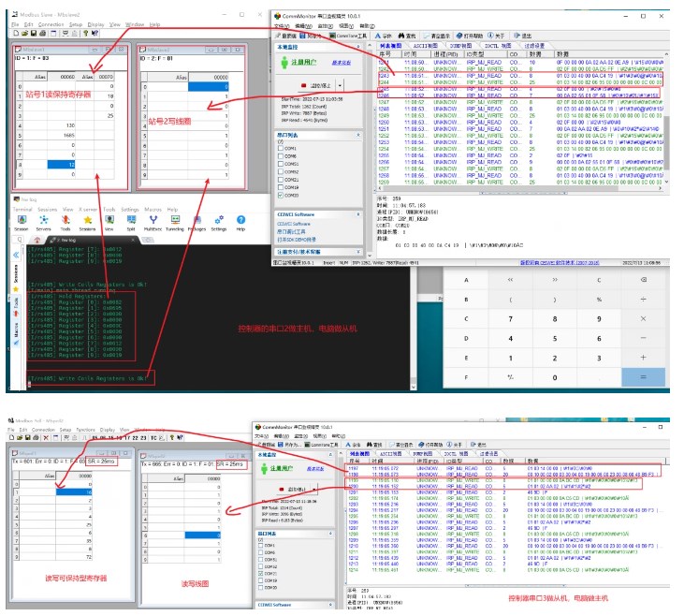Click the Packages icon in MobaXterm
Image resolution: width=684 pixels, height=616 pixels.
196,219
